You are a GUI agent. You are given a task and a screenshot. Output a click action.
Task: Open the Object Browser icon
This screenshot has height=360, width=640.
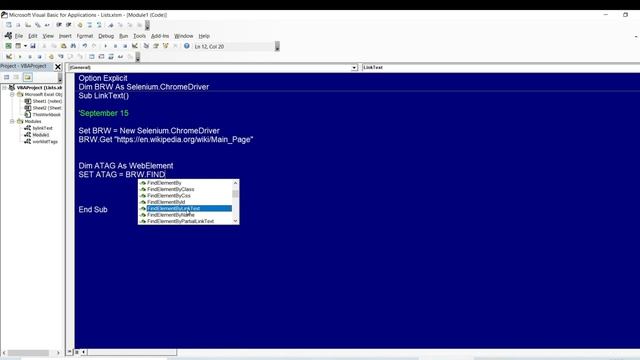166,46
